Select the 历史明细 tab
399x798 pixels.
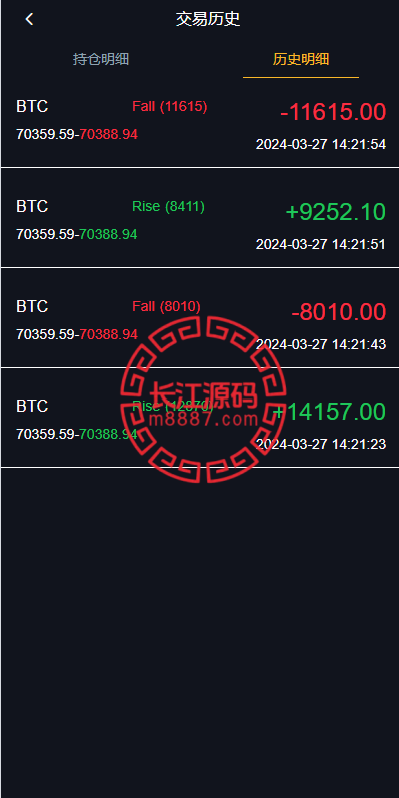point(301,59)
